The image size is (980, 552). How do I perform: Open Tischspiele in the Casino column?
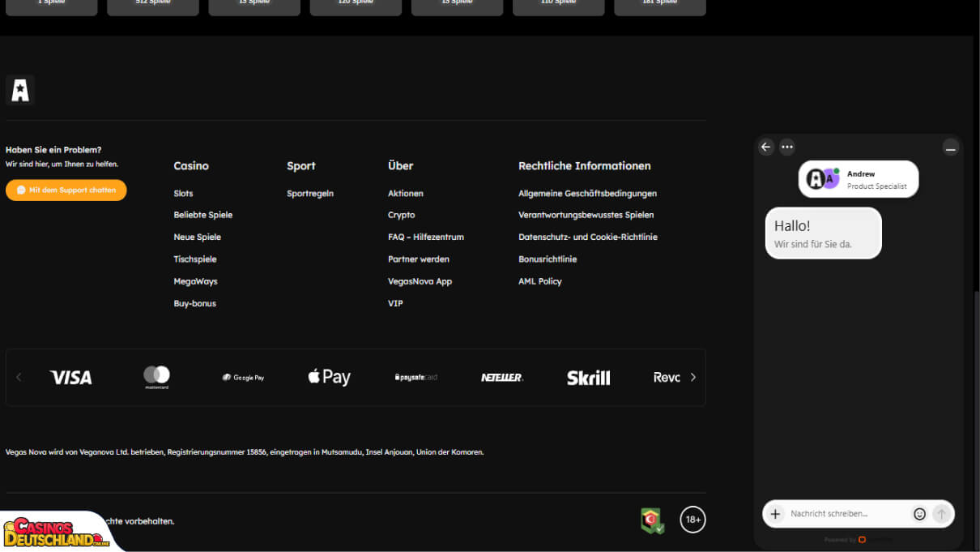pos(195,259)
